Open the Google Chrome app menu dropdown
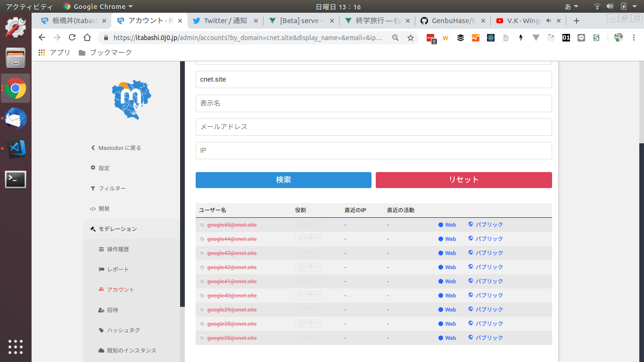Screen dimensions: 644x362 point(98,7)
